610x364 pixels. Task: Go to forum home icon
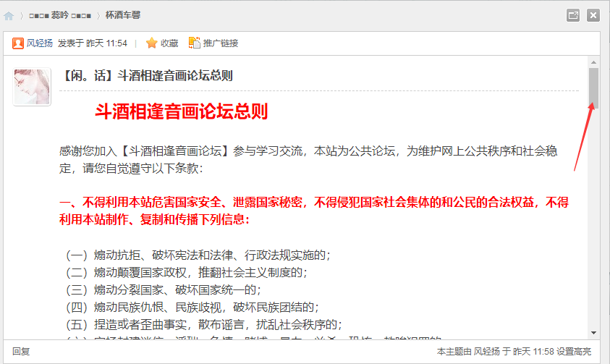[x=9, y=15]
